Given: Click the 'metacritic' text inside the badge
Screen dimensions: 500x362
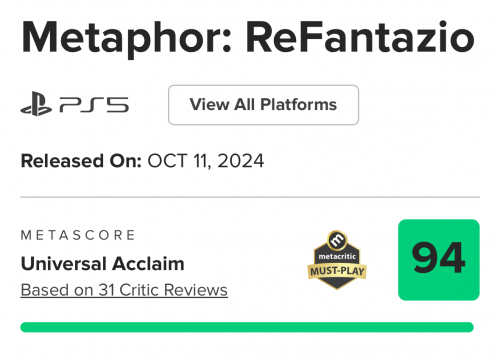Looking at the screenshot, I should coord(337,256).
